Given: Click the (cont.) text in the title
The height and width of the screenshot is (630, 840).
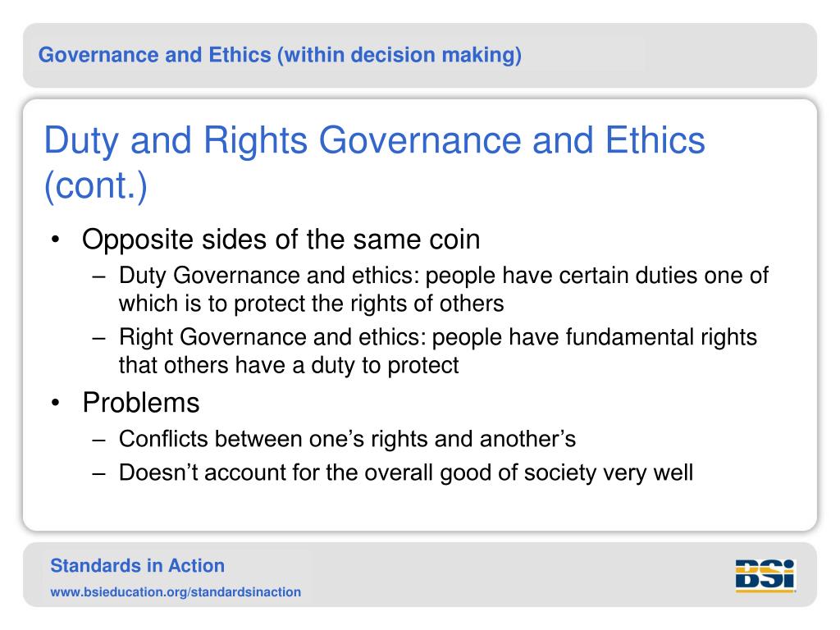Looking at the screenshot, I should (95, 186).
